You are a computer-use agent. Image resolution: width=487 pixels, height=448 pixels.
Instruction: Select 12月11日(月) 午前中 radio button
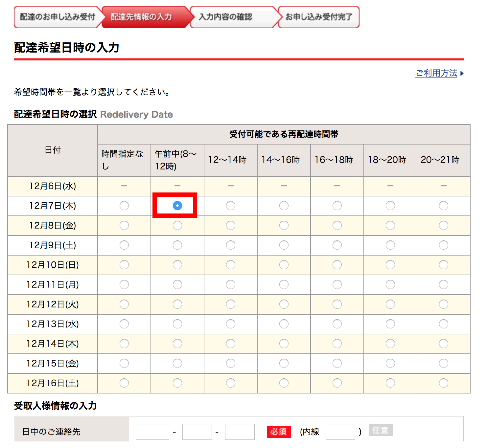pos(177,284)
